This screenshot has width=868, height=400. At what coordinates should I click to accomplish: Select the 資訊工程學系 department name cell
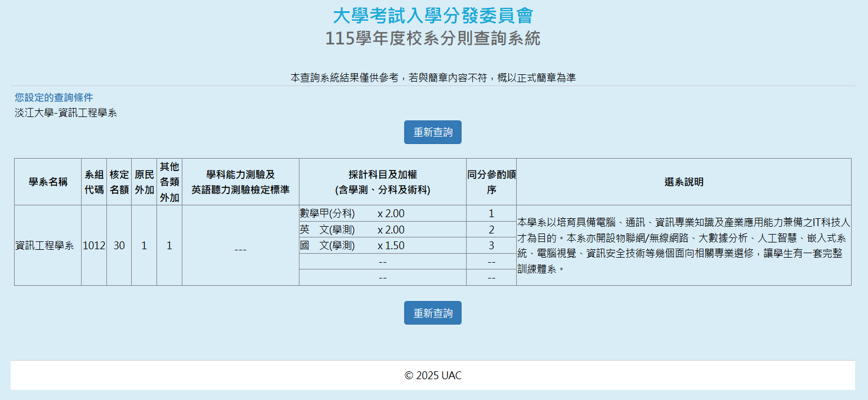[44, 246]
